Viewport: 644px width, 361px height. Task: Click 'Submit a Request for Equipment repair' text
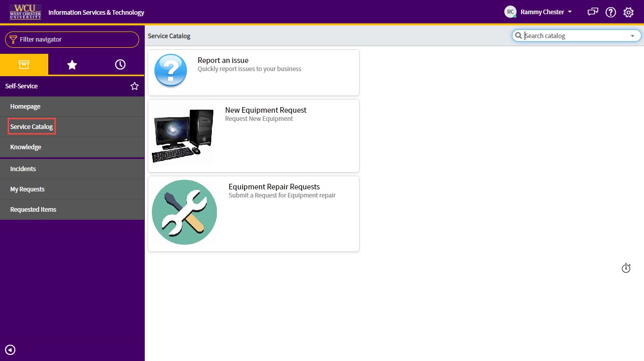[282, 195]
